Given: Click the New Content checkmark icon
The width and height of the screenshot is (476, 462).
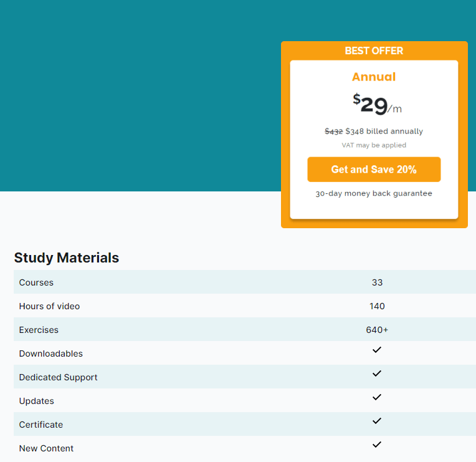Looking at the screenshot, I should click(376, 445).
